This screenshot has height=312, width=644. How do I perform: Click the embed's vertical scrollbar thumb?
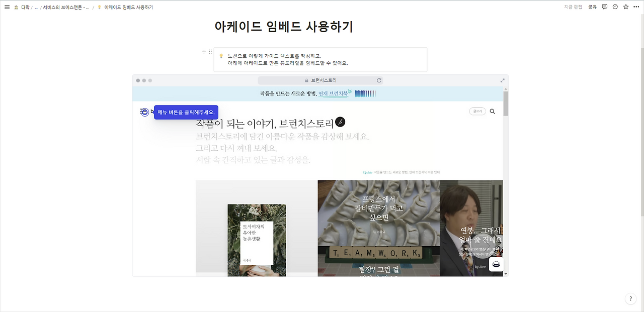pos(506,104)
